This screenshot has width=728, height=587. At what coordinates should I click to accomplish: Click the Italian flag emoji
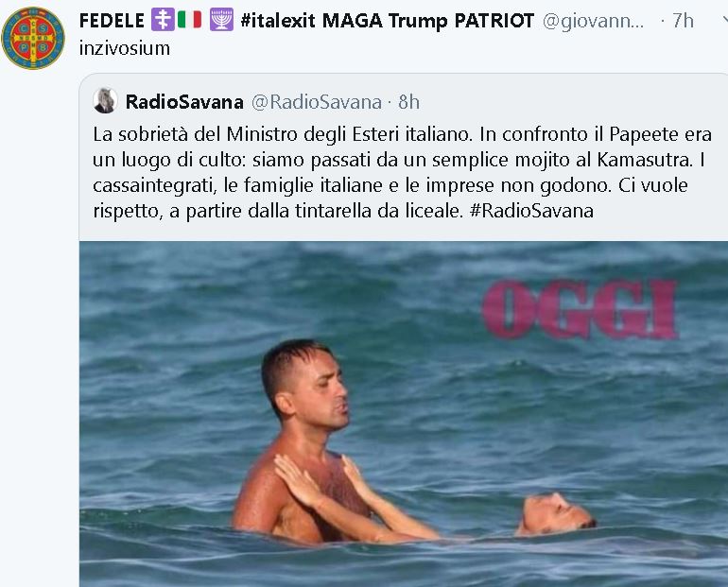coord(189,20)
